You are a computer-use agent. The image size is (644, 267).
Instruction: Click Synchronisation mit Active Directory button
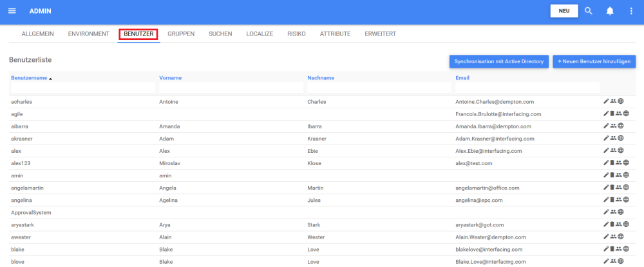coord(499,61)
